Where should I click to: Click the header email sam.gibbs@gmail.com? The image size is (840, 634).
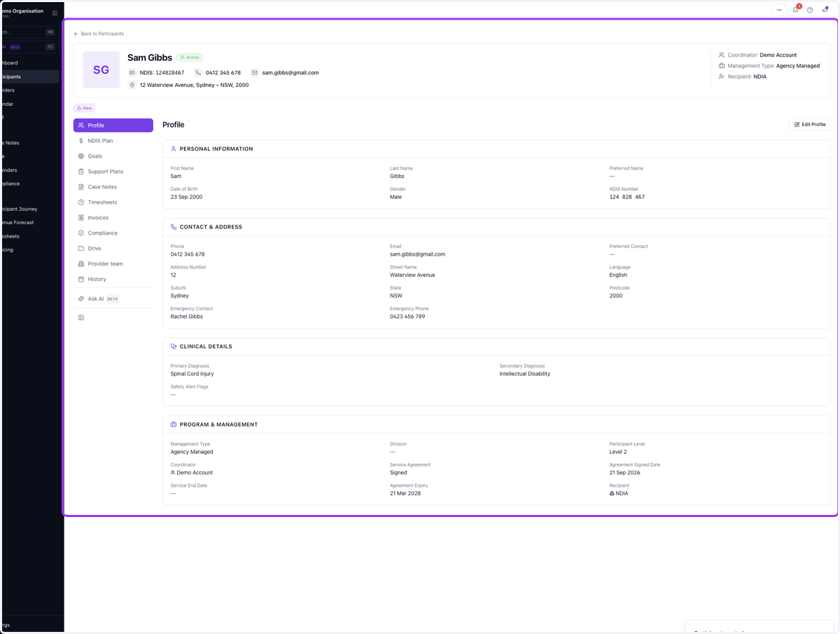(290, 73)
